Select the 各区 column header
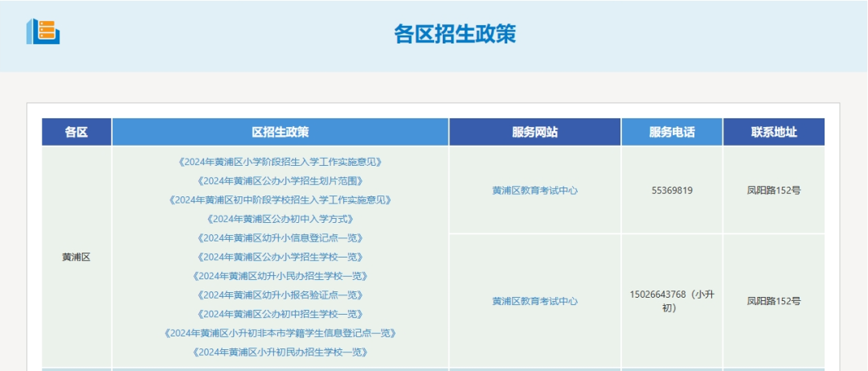This screenshot has height=371, width=868. pos(76,132)
